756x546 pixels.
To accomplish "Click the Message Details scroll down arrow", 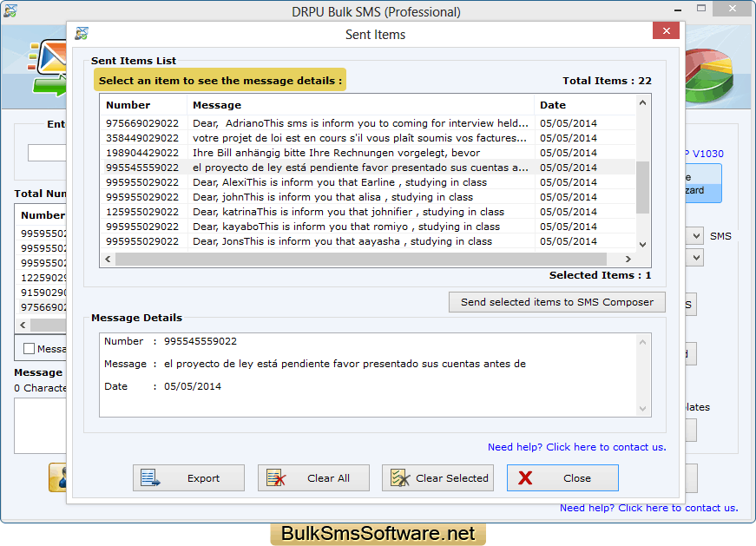I will [x=642, y=409].
